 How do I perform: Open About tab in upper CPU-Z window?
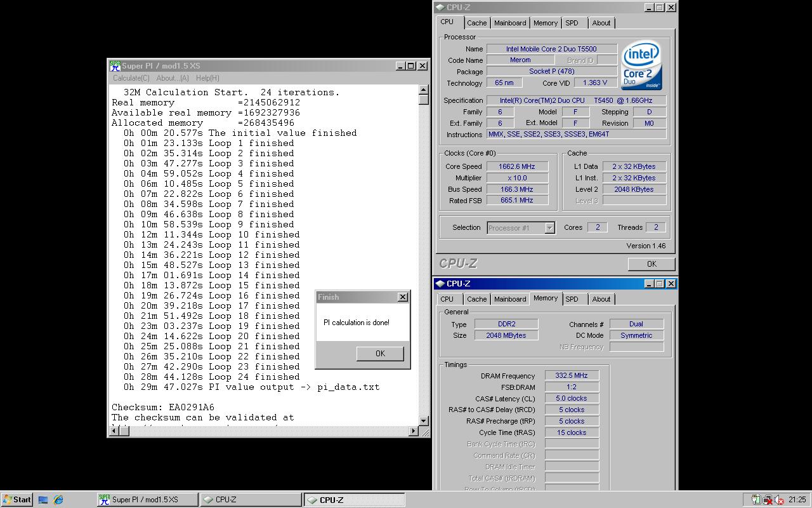click(x=601, y=23)
